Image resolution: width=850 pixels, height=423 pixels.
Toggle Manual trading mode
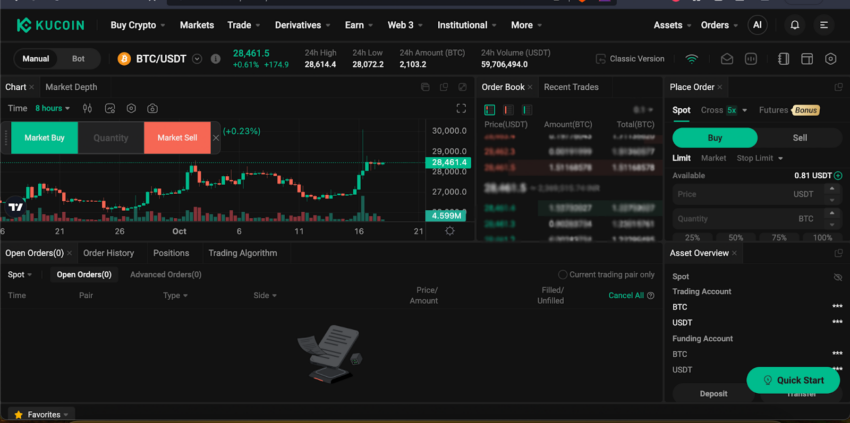click(x=36, y=59)
